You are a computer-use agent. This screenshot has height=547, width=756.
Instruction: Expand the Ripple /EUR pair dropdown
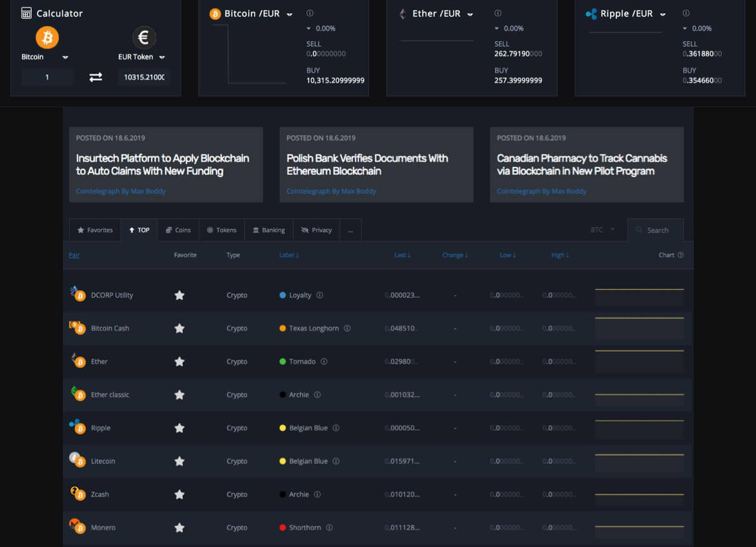(663, 15)
